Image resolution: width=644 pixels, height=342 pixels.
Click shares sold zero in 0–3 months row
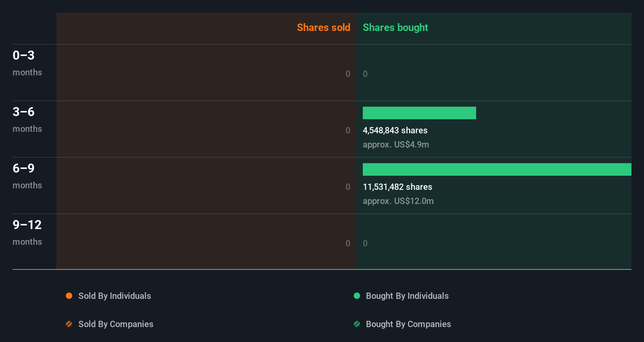click(x=348, y=74)
